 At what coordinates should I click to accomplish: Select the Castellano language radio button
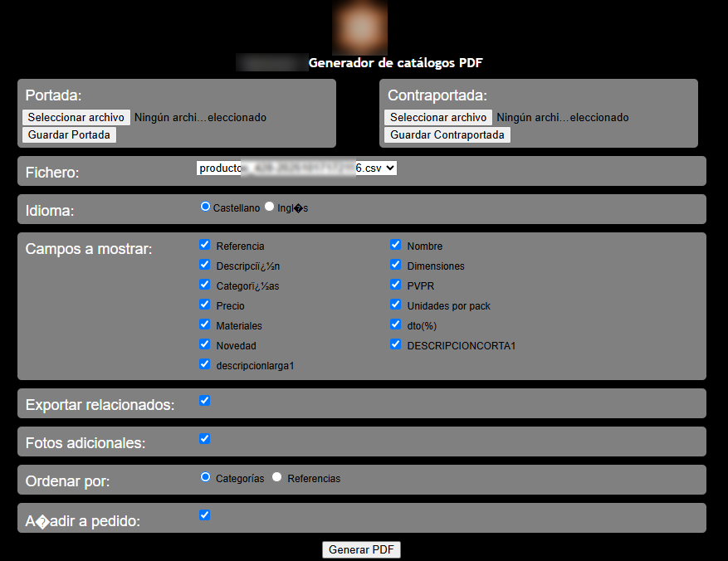click(206, 207)
